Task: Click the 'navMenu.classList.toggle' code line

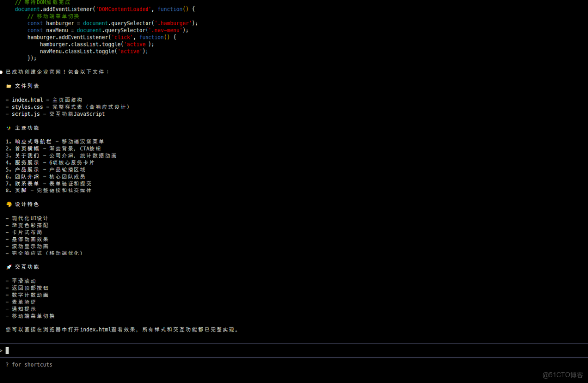Action: pyautogui.click(x=94, y=51)
